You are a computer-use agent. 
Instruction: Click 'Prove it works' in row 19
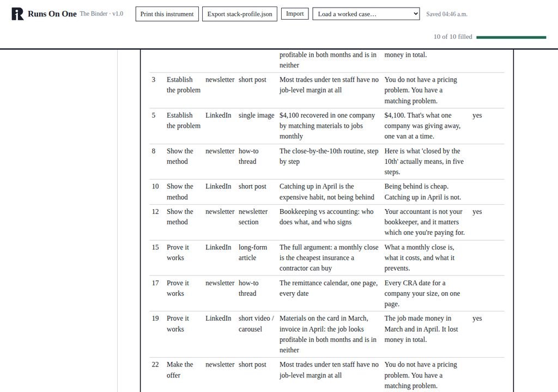tap(178, 324)
